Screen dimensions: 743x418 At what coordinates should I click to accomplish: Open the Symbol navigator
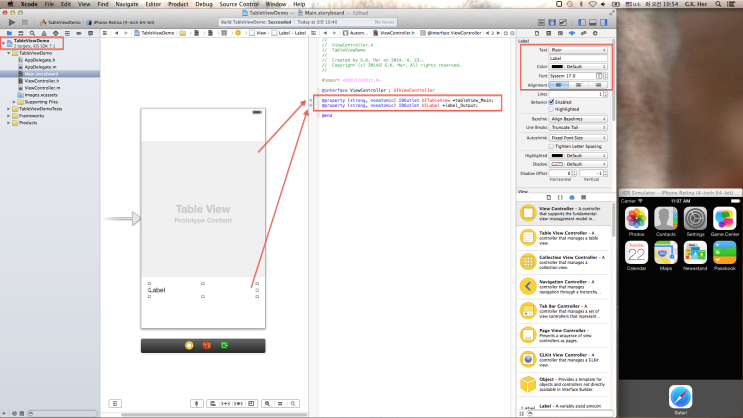pyautogui.click(x=21, y=33)
